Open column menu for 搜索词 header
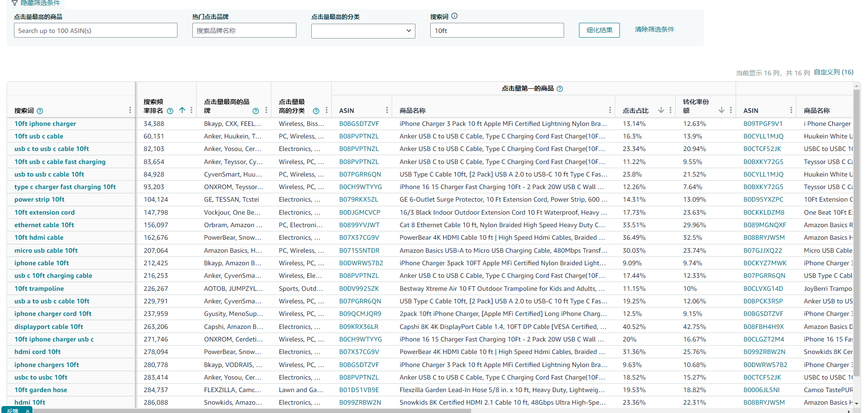Viewport: 868px width, 413px height. pos(130,110)
